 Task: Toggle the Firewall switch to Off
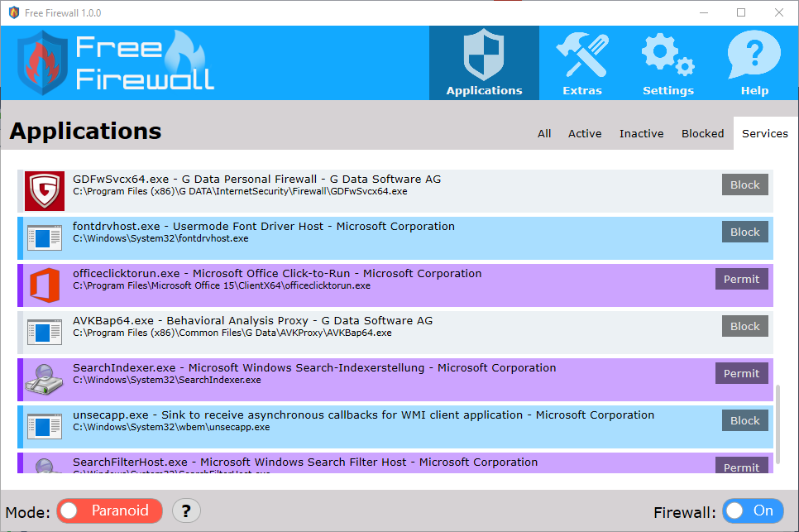pos(753,510)
